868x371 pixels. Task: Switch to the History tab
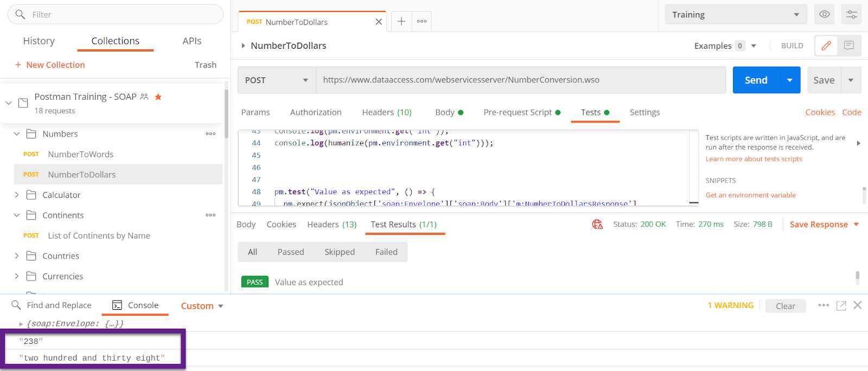coord(39,41)
